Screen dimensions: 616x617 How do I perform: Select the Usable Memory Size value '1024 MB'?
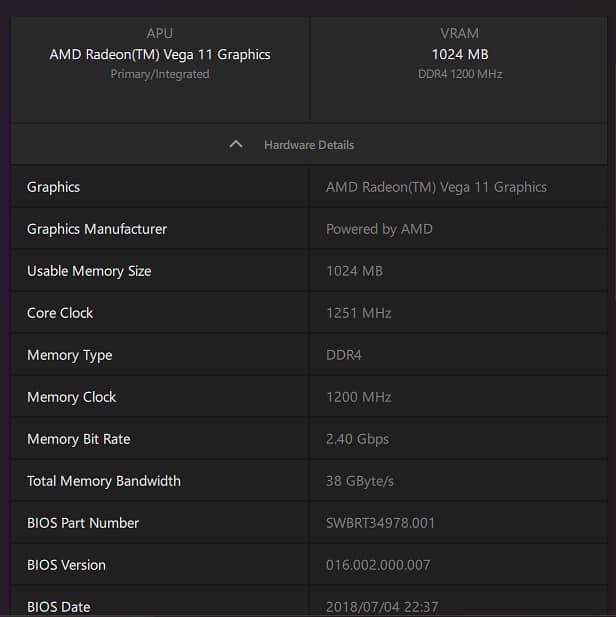(354, 271)
